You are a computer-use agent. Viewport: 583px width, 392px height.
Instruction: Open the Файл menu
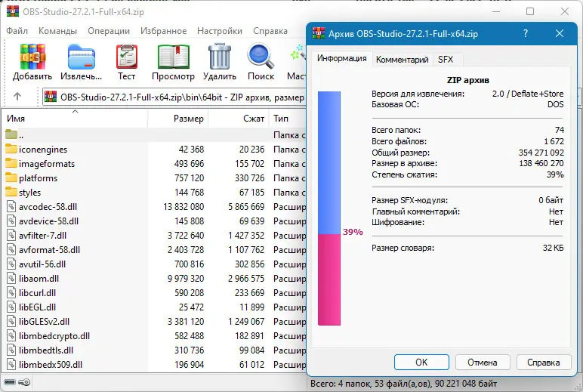click(17, 31)
